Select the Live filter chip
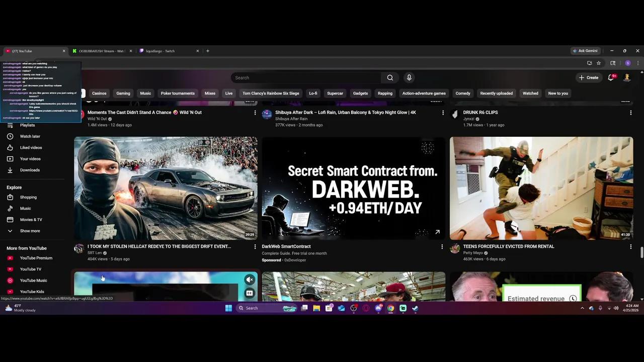 (229, 93)
